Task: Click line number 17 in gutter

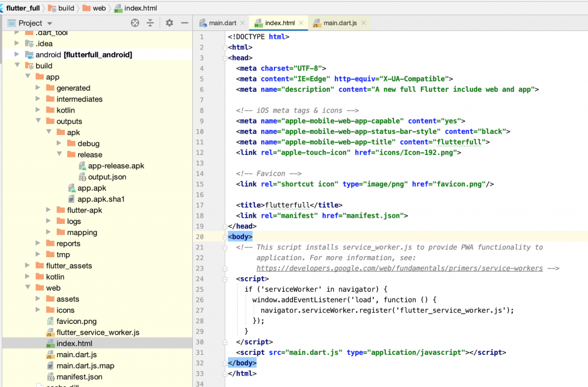Action: coord(199,205)
